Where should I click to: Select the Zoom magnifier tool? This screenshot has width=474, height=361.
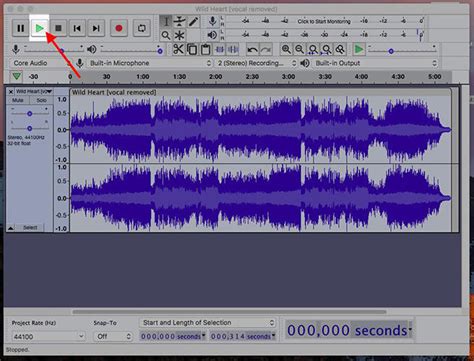[x=166, y=35]
